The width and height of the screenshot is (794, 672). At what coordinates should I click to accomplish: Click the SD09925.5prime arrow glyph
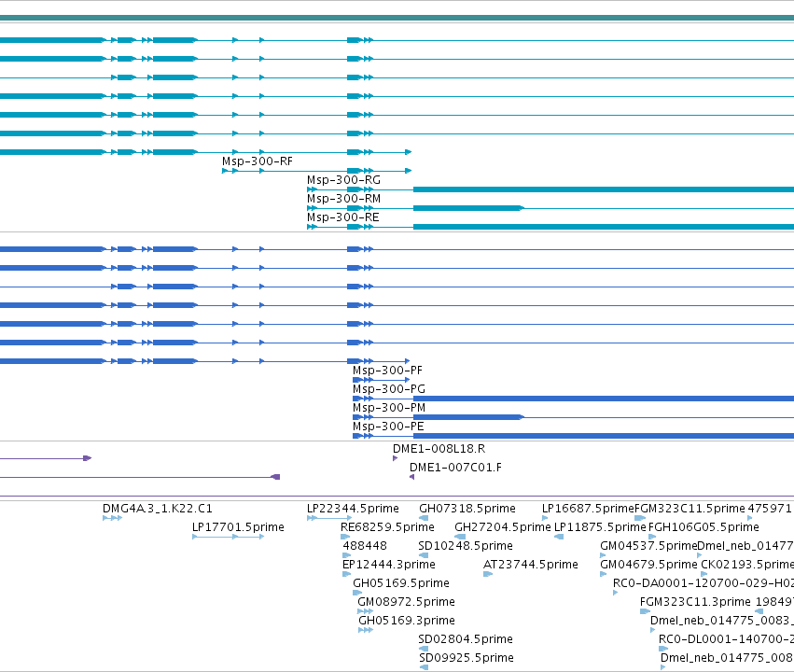(x=424, y=667)
